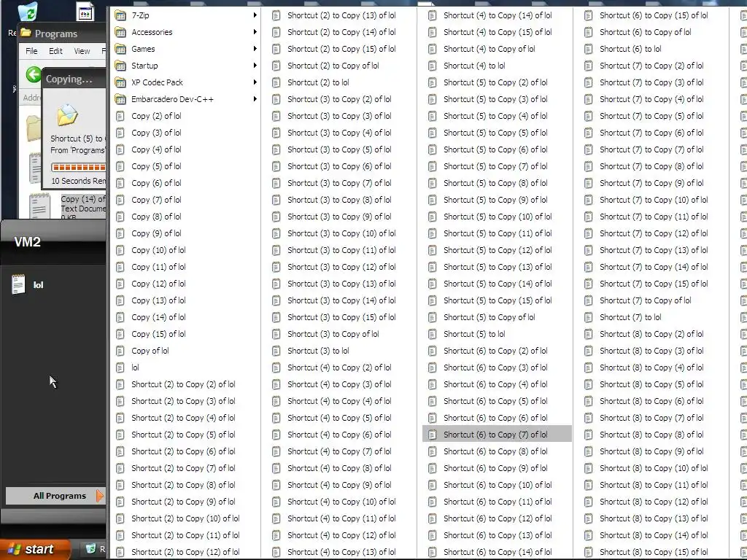Click Shortcut (2) to Copy (6) of lol

(183, 451)
